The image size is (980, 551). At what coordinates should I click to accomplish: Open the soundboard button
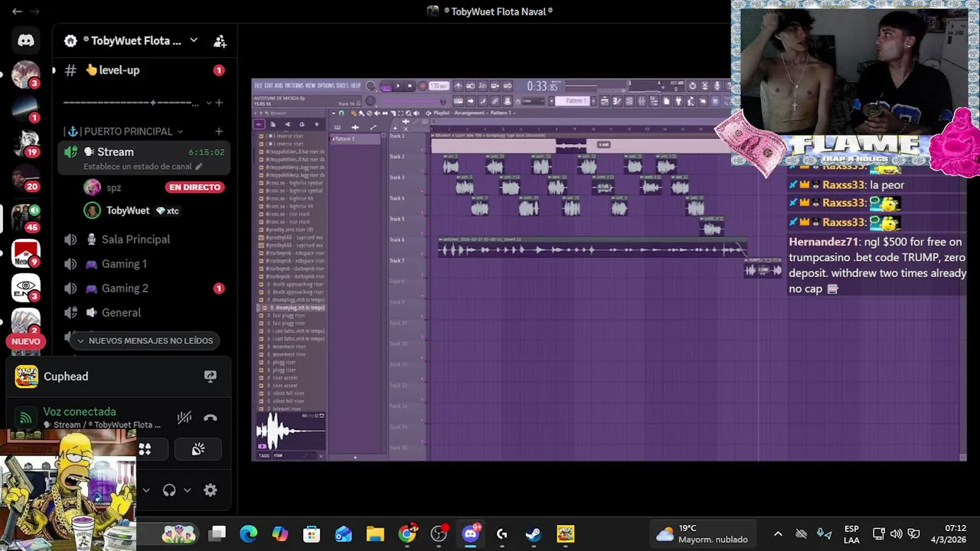coord(198,449)
